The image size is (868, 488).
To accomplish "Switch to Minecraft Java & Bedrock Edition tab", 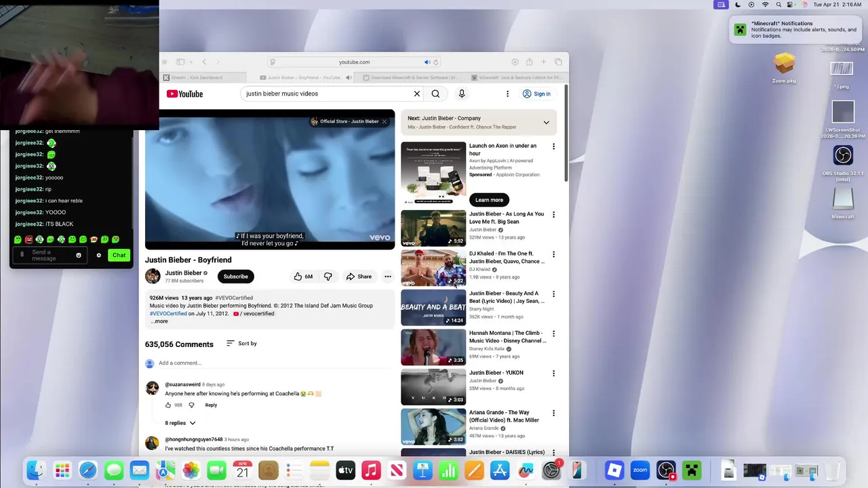I will (517, 78).
